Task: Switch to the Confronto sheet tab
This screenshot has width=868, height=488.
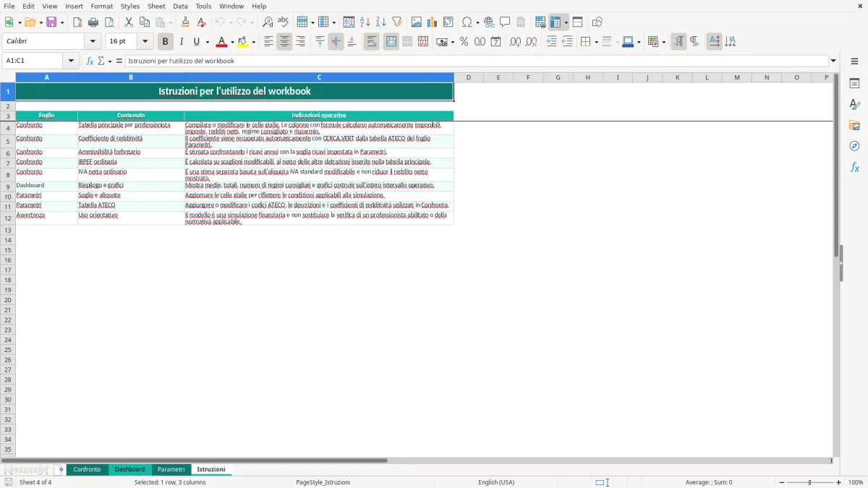Action: 87,469
